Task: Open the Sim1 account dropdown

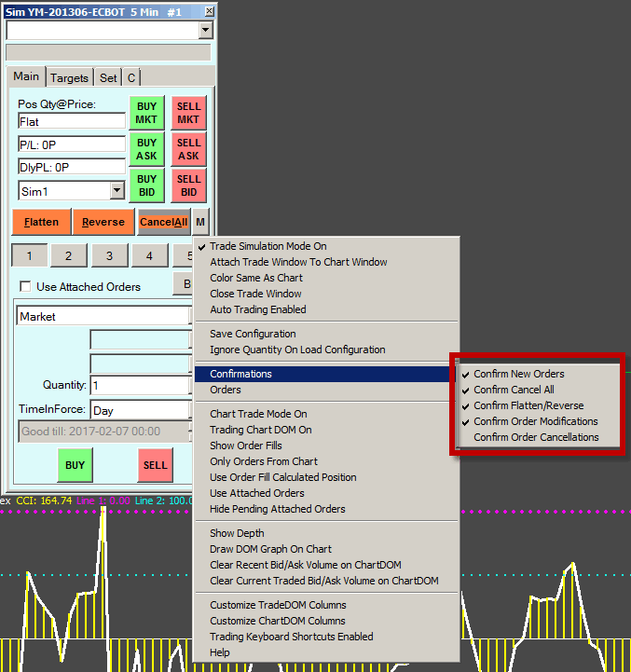Action: pyautogui.click(x=117, y=190)
